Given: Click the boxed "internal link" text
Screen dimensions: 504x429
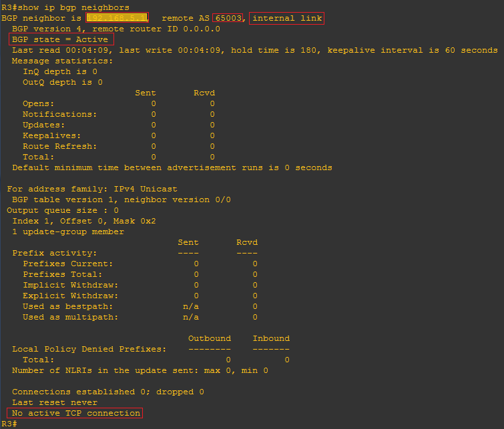Looking at the screenshot, I should [x=287, y=18].
